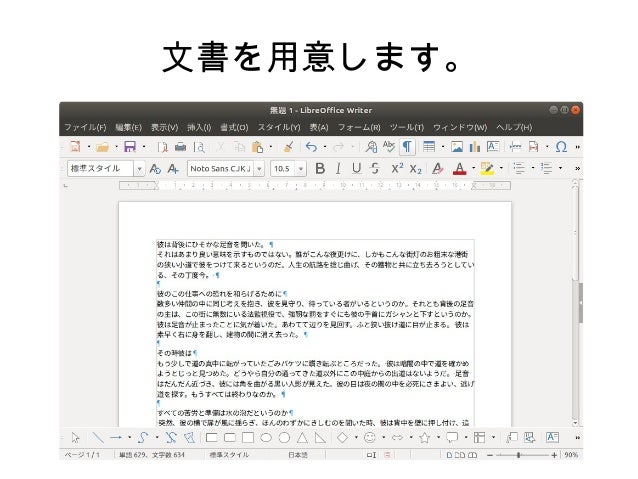Insert a table using the table icon
This screenshot has height=479, width=638.
pos(429,147)
